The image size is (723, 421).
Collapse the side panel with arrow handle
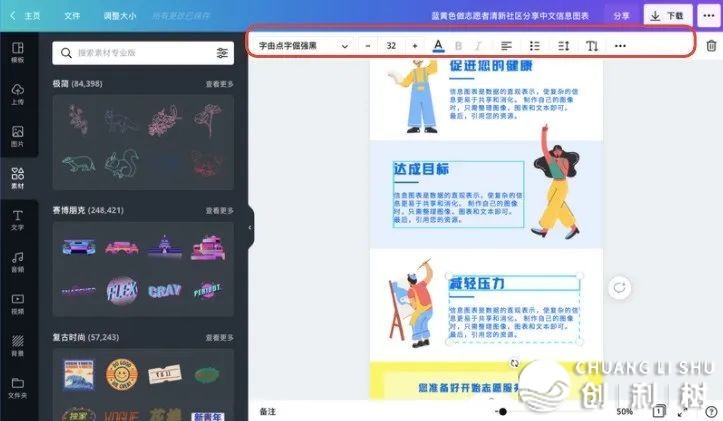(x=250, y=227)
